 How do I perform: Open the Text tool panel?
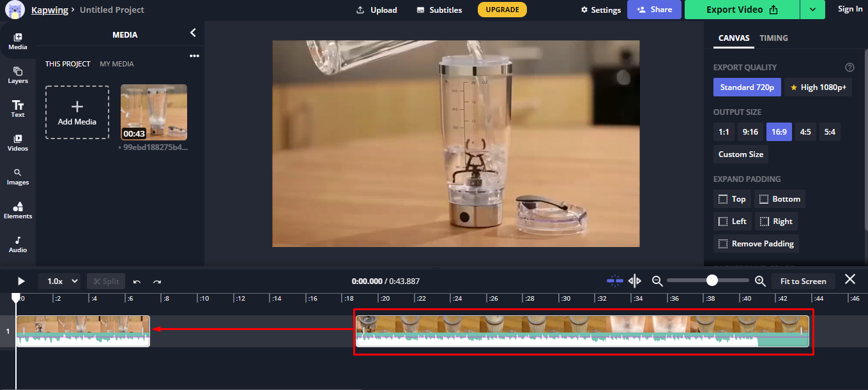click(18, 109)
